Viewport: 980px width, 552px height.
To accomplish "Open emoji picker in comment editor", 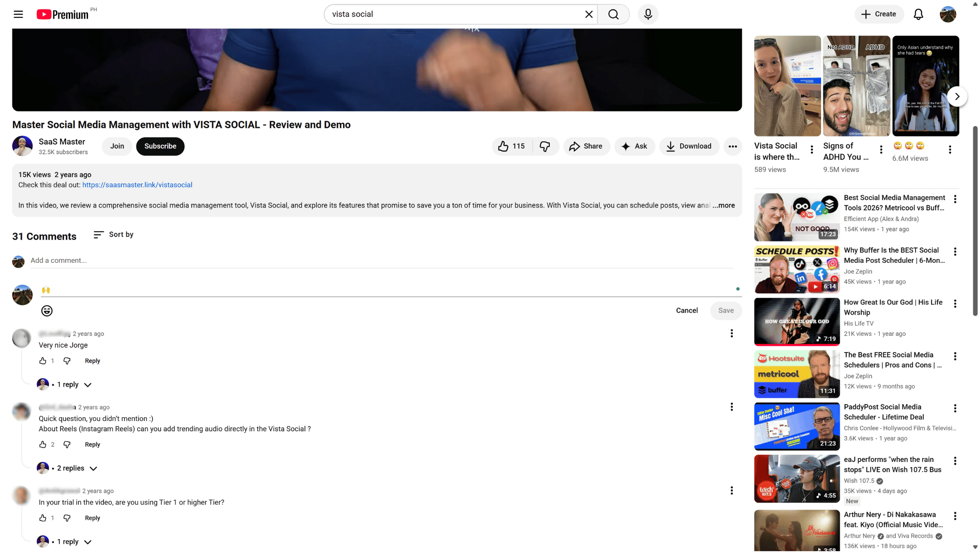I will [x=47, y=311].
